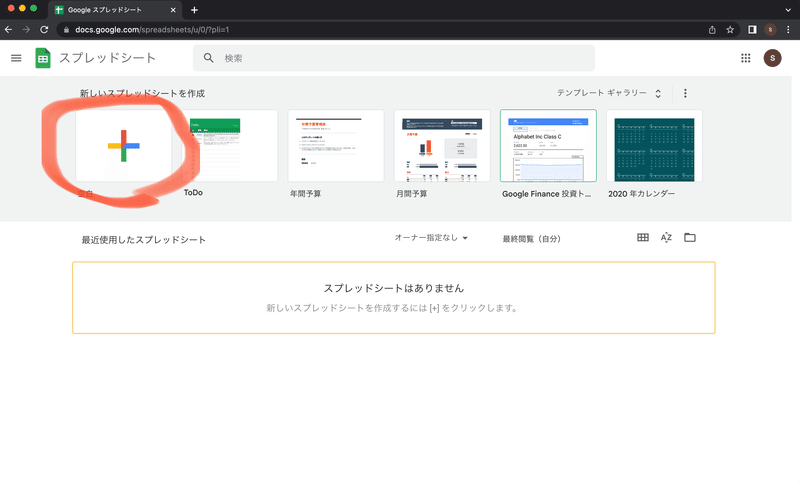
Task: Expand the テンプレート ギャラリー
Action: click(x=609, y=93)
